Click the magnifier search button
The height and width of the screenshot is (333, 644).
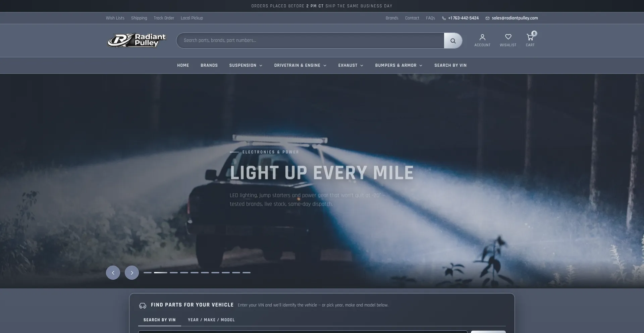tap(453, 41)
